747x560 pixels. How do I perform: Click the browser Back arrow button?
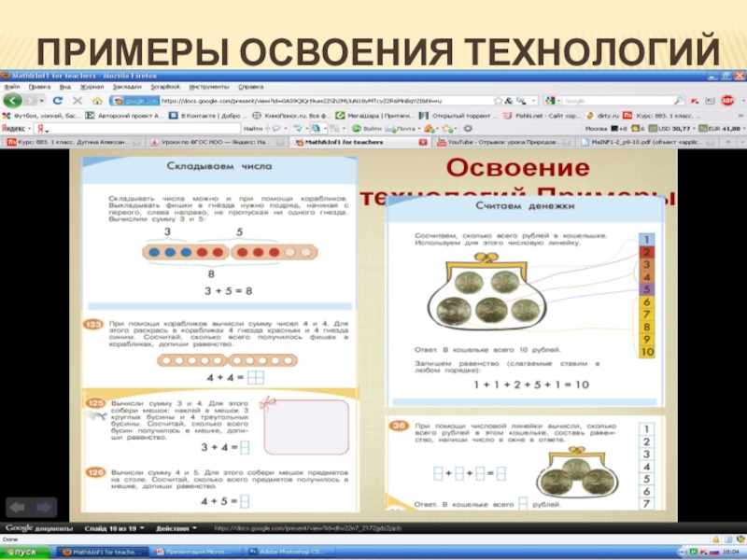point(12,100)
